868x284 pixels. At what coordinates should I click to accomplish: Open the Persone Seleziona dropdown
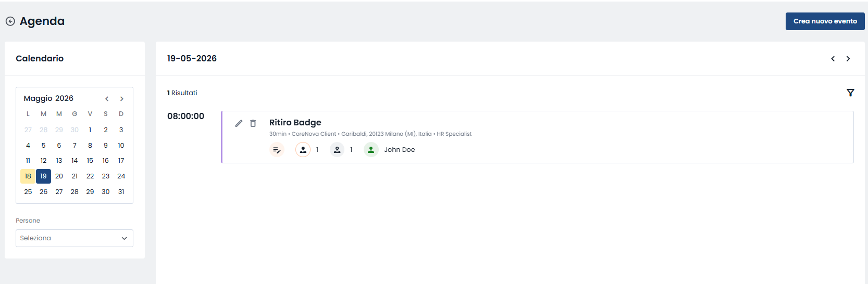point(75,238)
